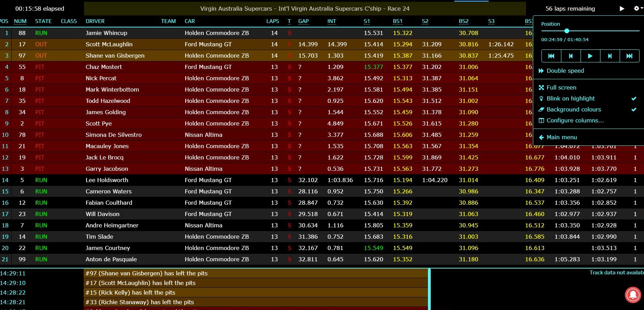Image resolution: width=644 pixels, height=310 pixels.
Task: Click Cameron Waters driver name
Action: [x=108, y=191]
